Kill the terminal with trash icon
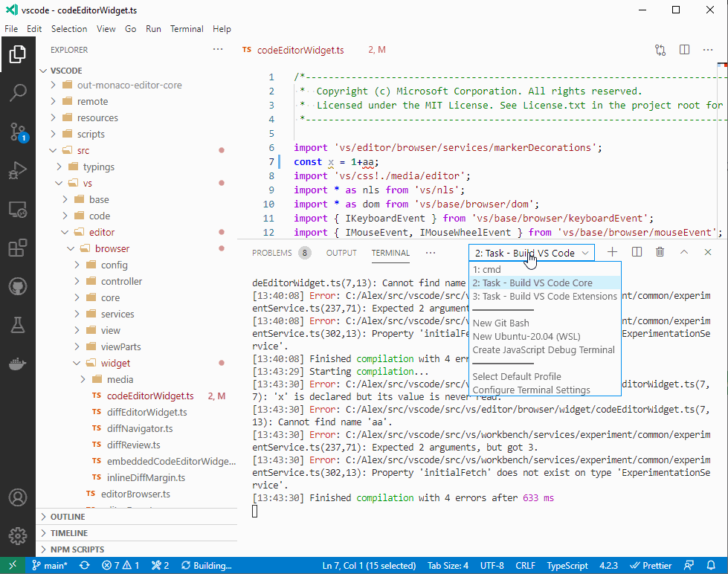The height and width of the screenshot is (574, 728). (660, 252)
